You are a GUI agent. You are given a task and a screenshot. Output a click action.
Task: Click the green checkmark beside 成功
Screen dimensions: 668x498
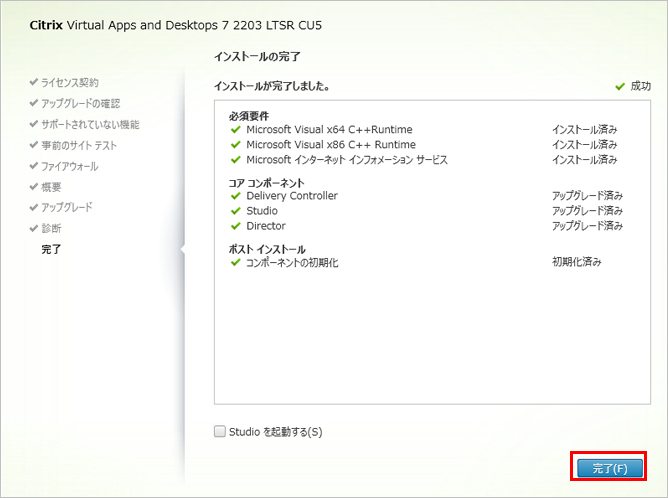coord(620,86)
